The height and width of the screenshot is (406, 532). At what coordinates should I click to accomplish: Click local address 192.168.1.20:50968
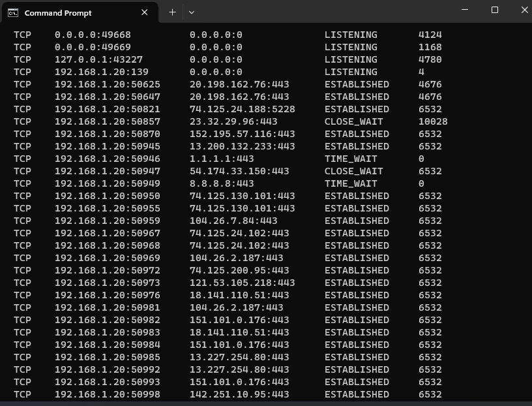click(107, 245)
